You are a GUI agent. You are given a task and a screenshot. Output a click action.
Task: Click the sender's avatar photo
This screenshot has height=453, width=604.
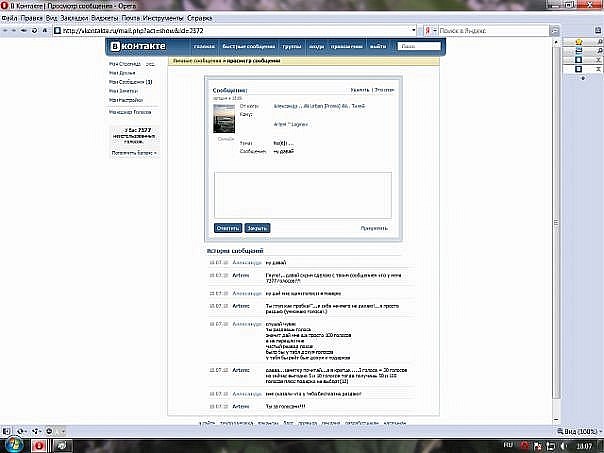coord(224,119)
